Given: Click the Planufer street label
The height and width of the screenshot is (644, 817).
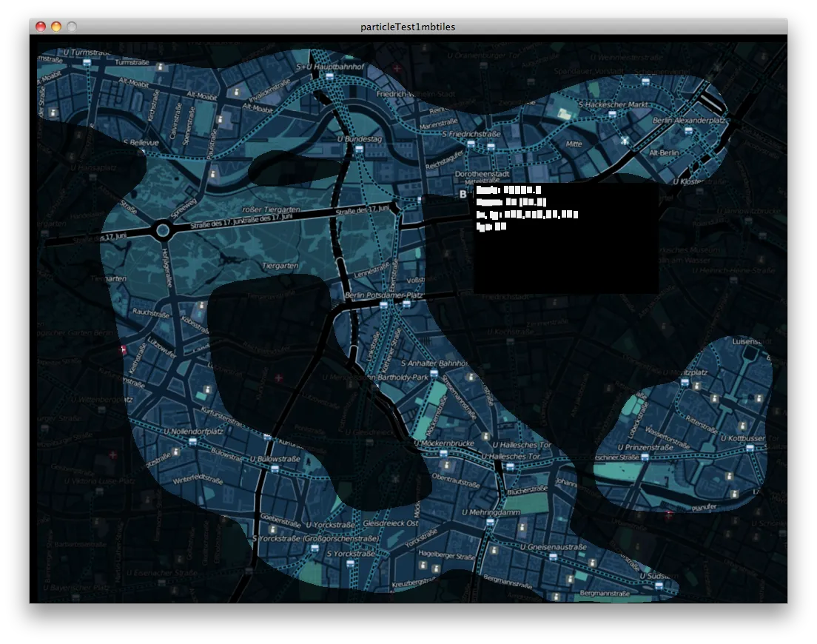Looking at the screenshot, I should point(704,508).
